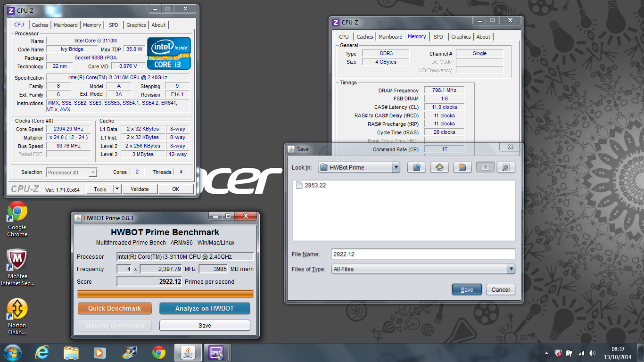Screen dimensions: 644x362
Task: Open Chrome from the taskbar
Action: [x=159, y=353]
